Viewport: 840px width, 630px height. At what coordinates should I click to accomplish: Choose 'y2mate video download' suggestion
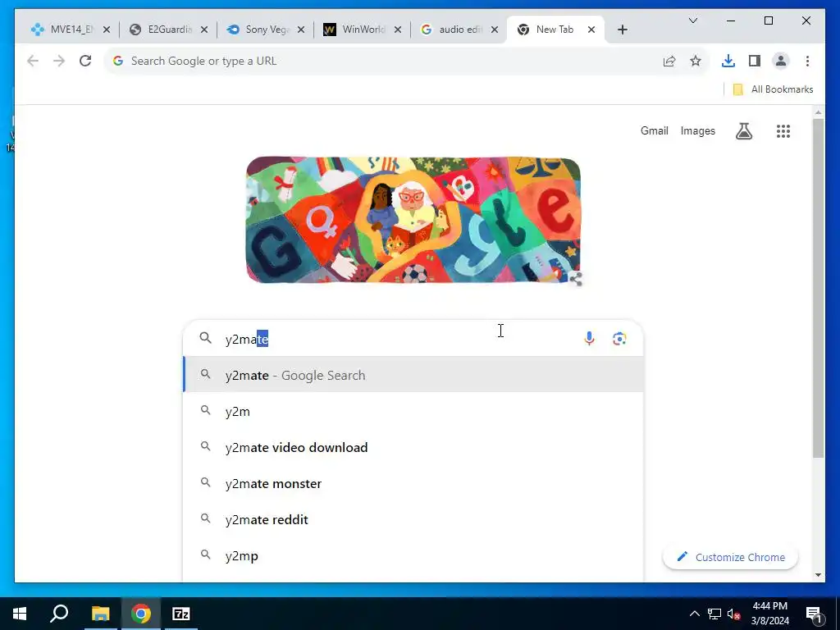[413, 447]
